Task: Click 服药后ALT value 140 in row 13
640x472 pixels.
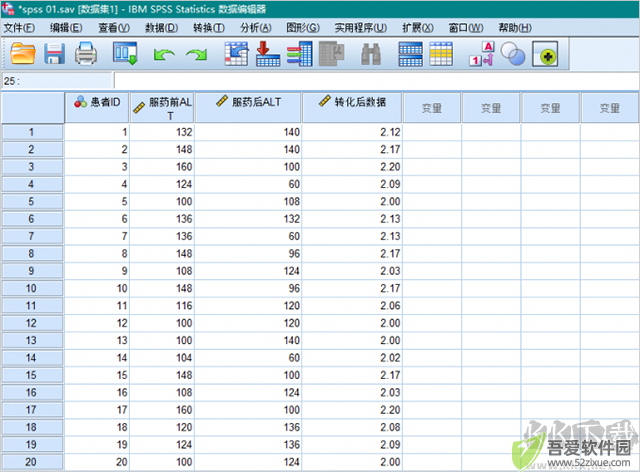Action: pyautogui.click(x=248, y=341)
